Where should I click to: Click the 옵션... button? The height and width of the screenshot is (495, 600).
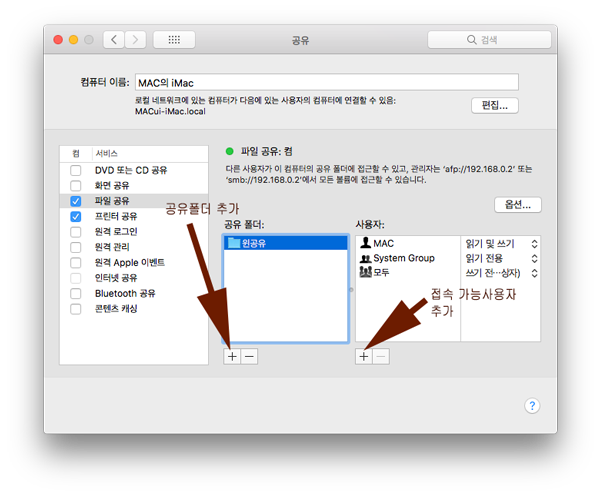518,205
